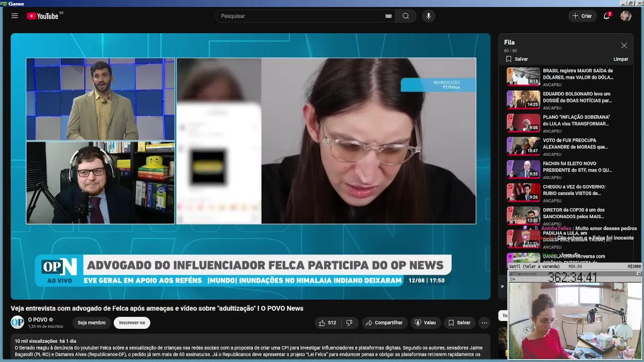
Task: Click the Game window title bar icon
Action: [x=4, y=4]
